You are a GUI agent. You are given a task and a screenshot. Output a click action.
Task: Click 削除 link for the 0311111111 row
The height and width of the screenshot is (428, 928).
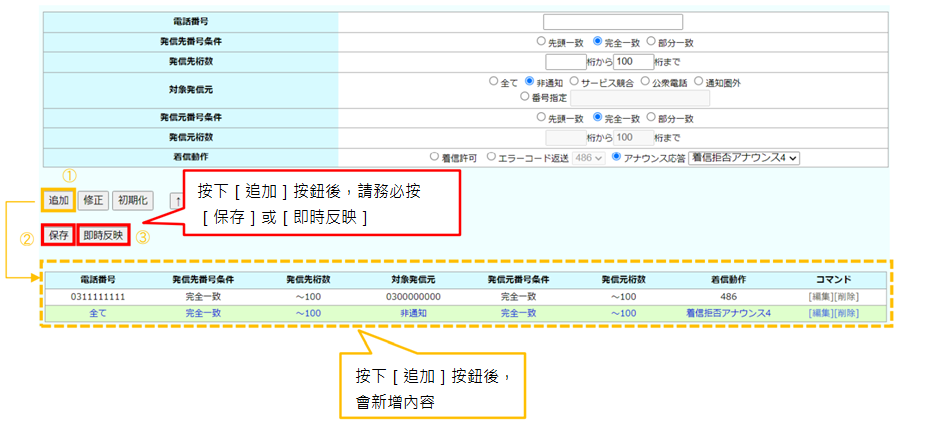tap(845, 297)
